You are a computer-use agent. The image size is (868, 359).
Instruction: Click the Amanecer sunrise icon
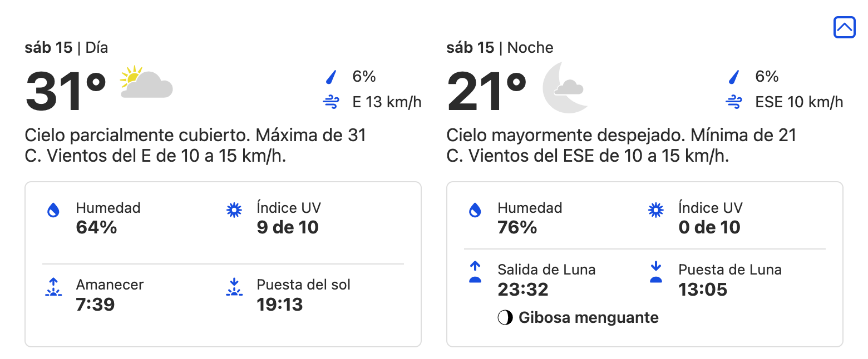coord(53,287)
